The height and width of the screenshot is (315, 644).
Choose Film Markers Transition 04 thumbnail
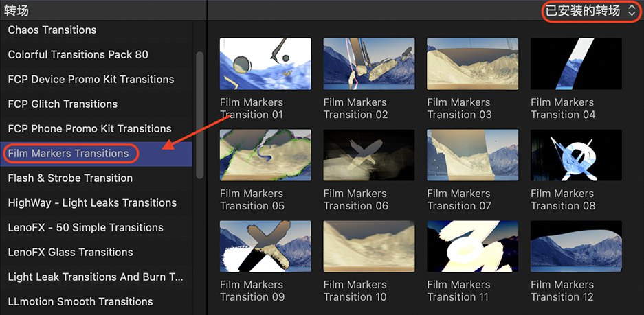(x=576, y=64)
